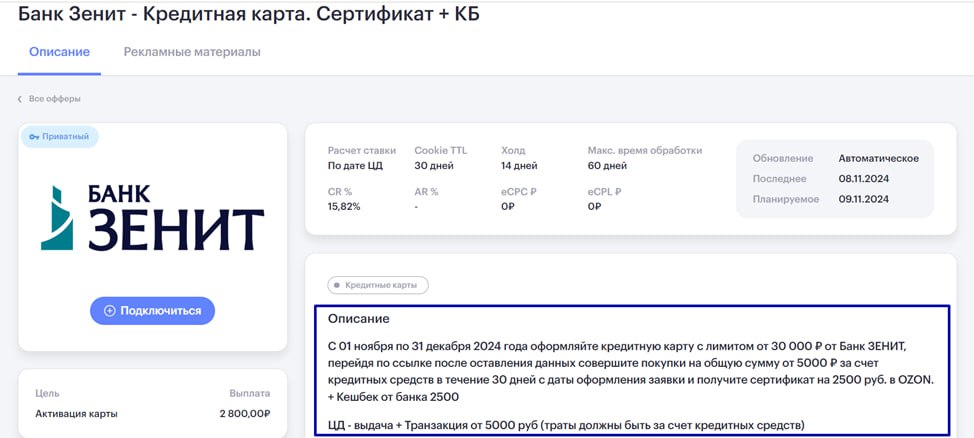
Task: Click the planned date 09.11.2024
Action: click(864, 199)
